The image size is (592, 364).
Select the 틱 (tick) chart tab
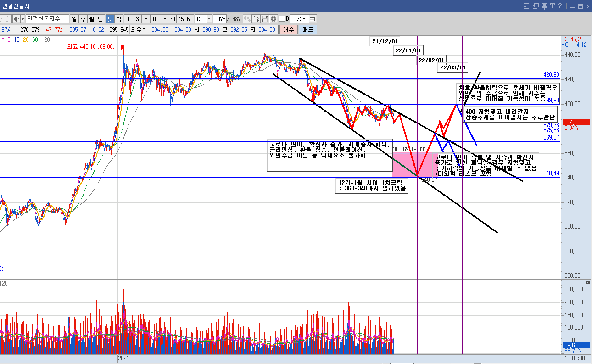(x=119, y=19)
